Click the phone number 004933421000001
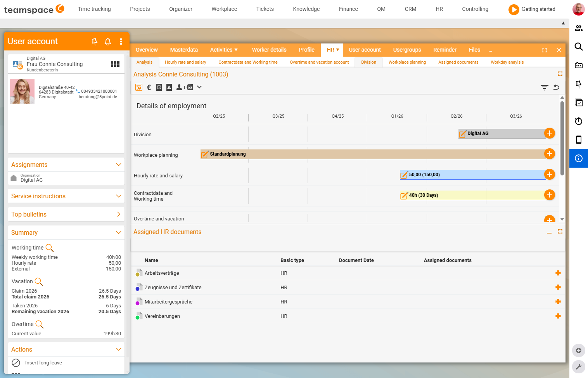This screenshot has width=588, height=378. coord(99,92)
